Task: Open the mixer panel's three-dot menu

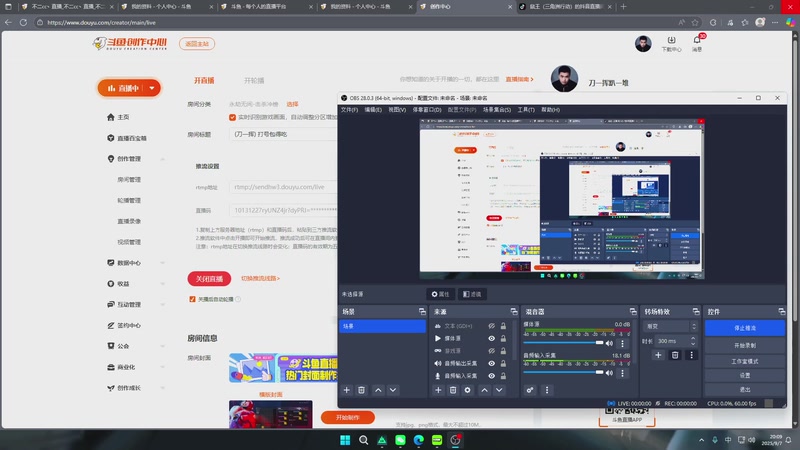Action: coord(547,390)
